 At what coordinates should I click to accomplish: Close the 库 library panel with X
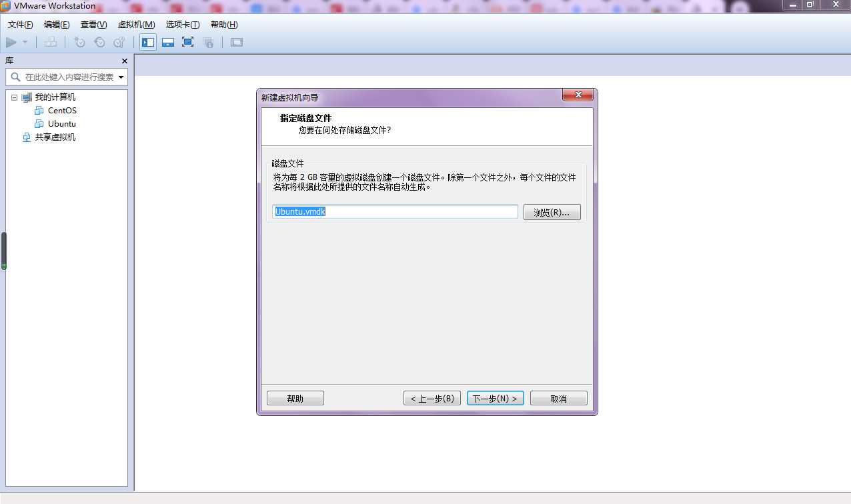(x=124, y=61)
